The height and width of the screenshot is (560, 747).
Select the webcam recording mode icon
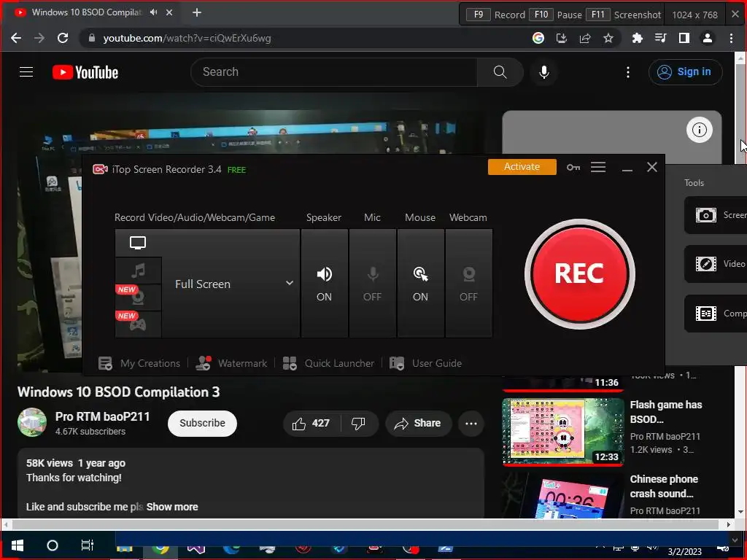point(138,297)
